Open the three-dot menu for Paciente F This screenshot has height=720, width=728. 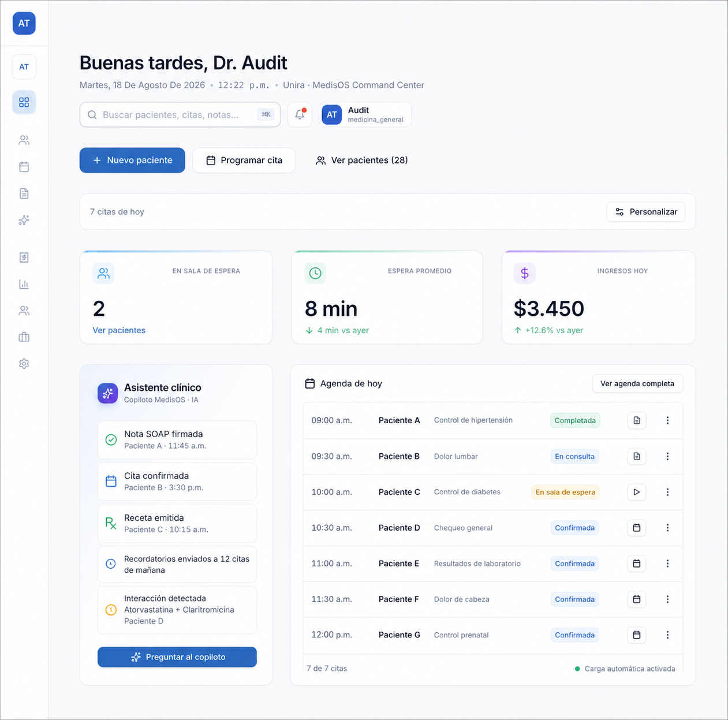click(667, 599)
